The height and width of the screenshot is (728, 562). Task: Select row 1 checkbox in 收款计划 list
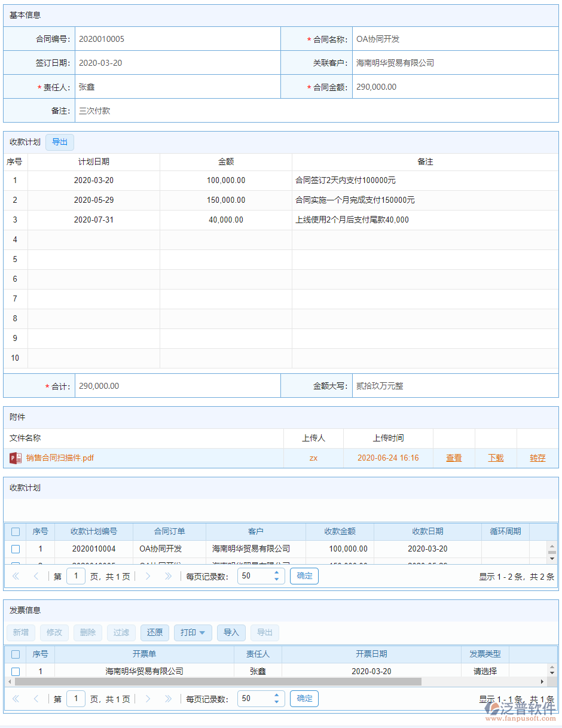(15, 549)
